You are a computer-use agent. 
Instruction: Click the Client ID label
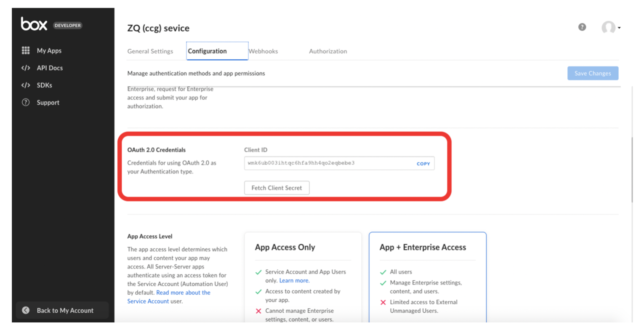pyautogui.click(x=255, y=150)
